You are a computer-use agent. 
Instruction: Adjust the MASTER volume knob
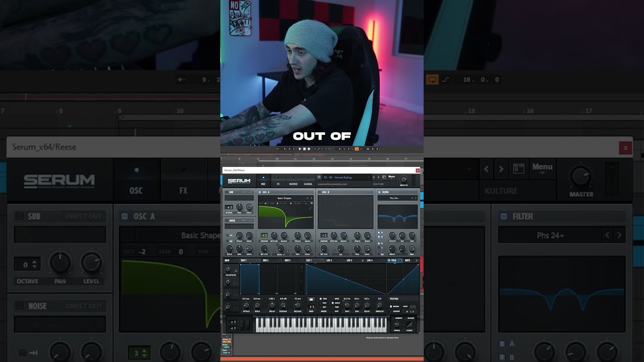404,179
